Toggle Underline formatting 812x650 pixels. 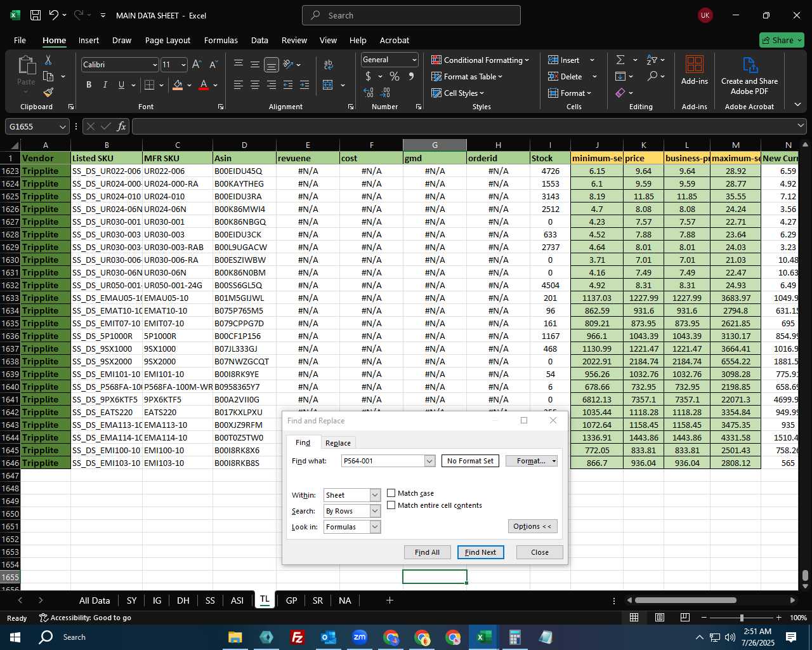(x=121, y=84)
